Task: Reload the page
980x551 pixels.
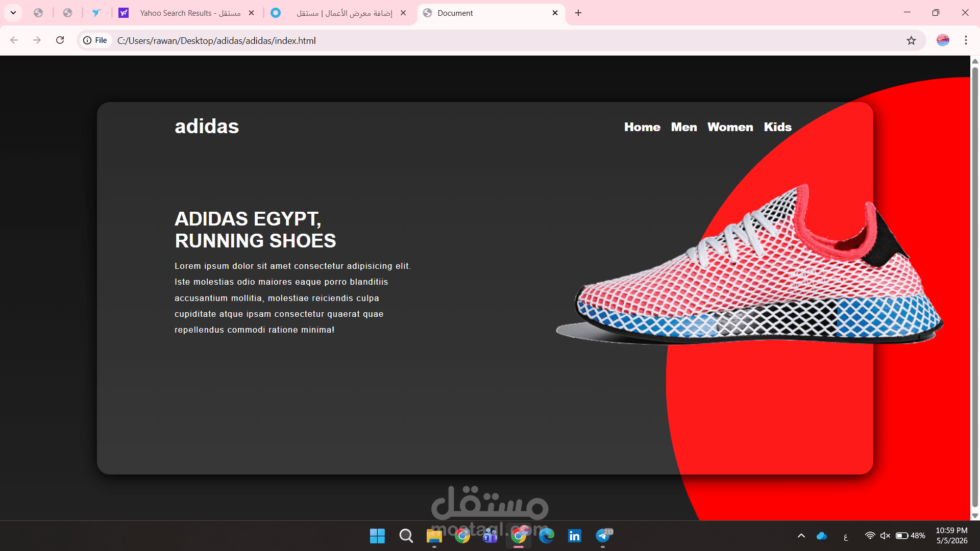Action: click(60, 40)
